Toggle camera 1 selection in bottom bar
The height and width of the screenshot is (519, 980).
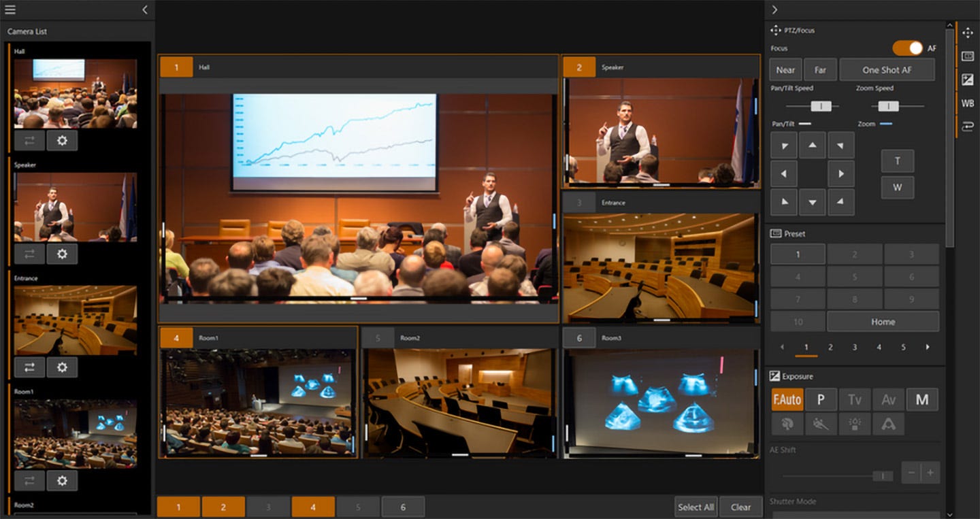[x=178, y=507]
